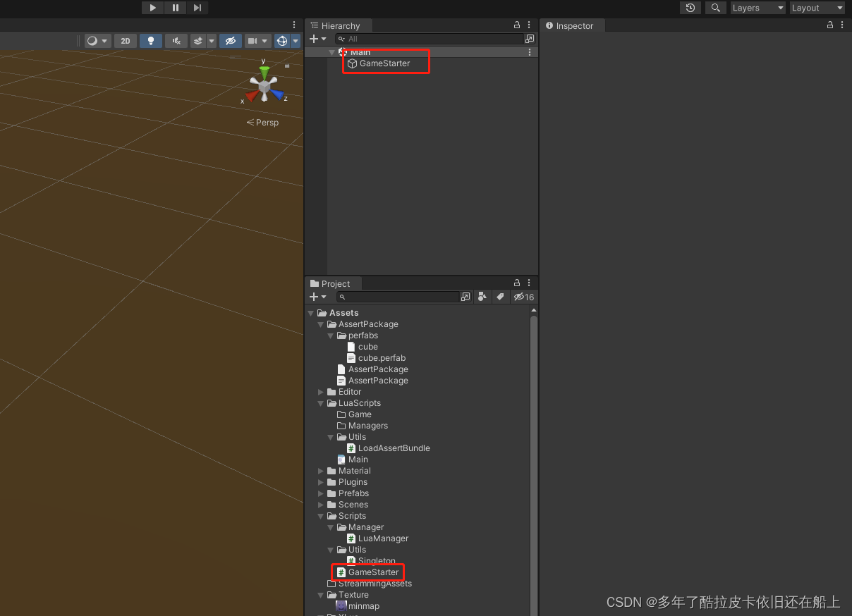
Task: Toggle the Hierarchy lock icon
Action: (x=516, y=25)
